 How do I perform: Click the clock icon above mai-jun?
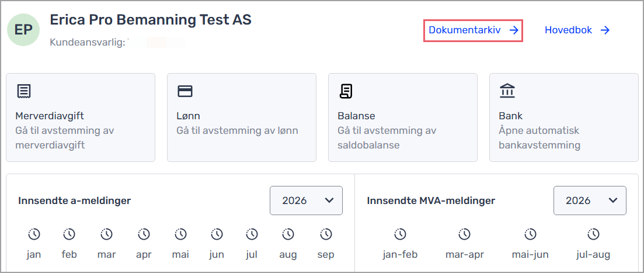pyautogui.click(x=529, y=234)
